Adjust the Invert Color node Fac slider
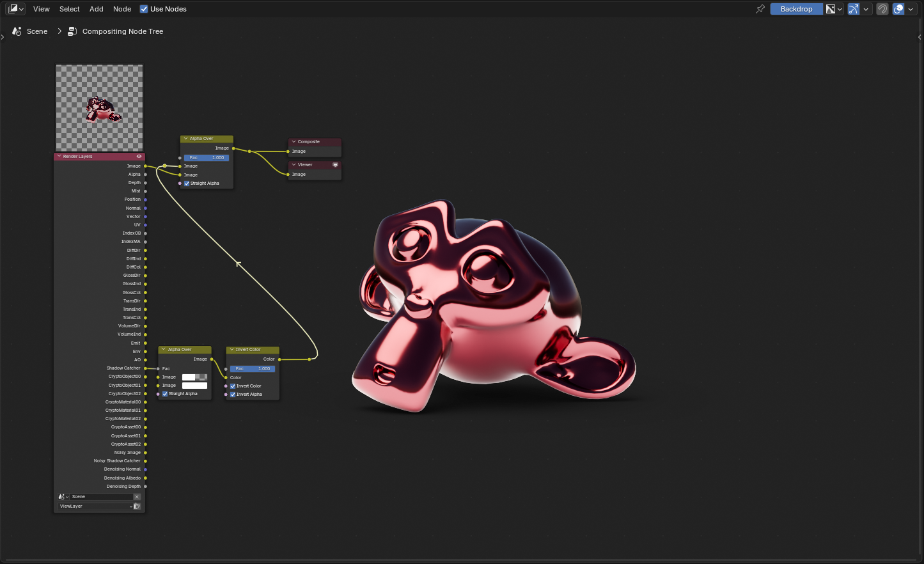The image size is (924, 564). point(253,369)
